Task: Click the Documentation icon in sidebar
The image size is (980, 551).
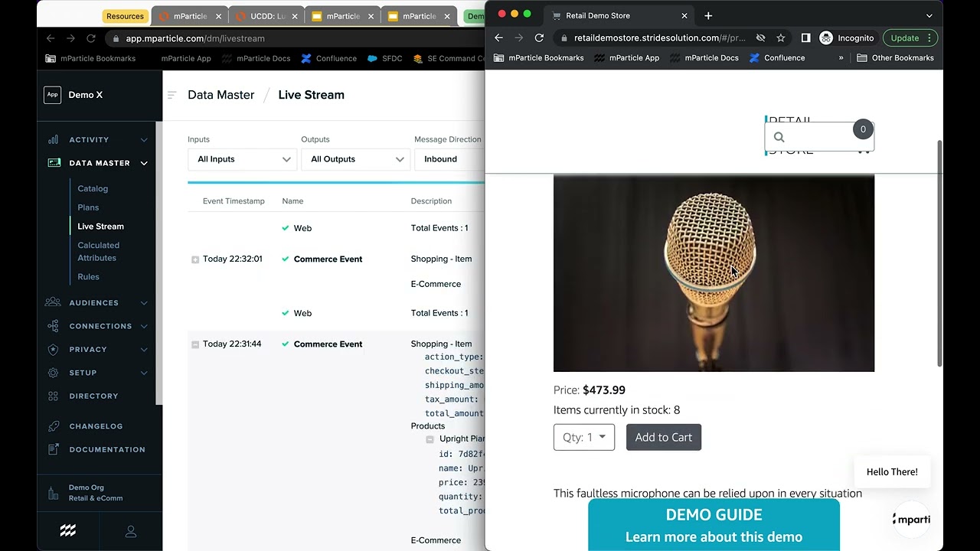Action: point(53,449)
